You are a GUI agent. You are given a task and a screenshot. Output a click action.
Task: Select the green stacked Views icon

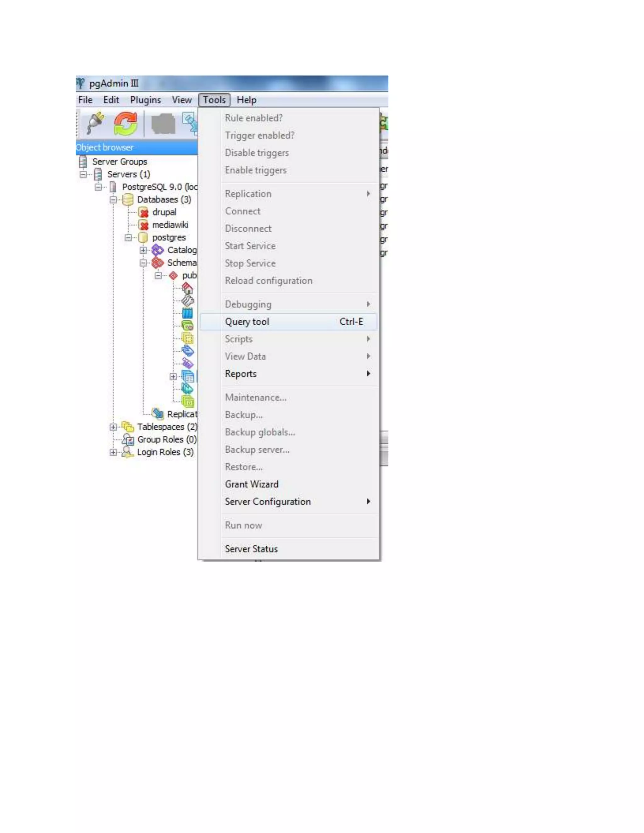(188, 401)
